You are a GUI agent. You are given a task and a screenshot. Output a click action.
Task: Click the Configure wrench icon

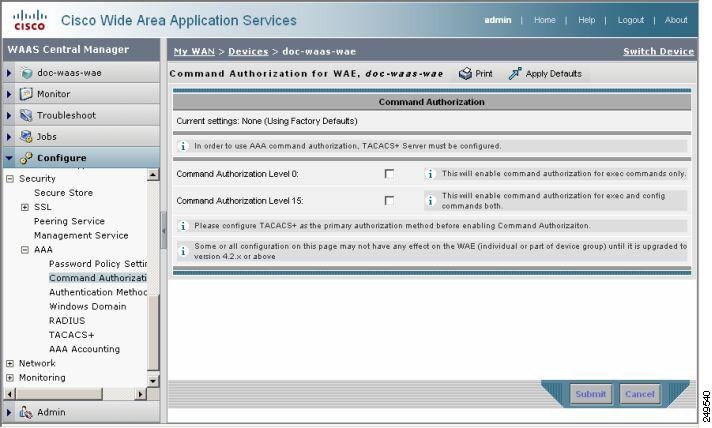tap(26, 158)
